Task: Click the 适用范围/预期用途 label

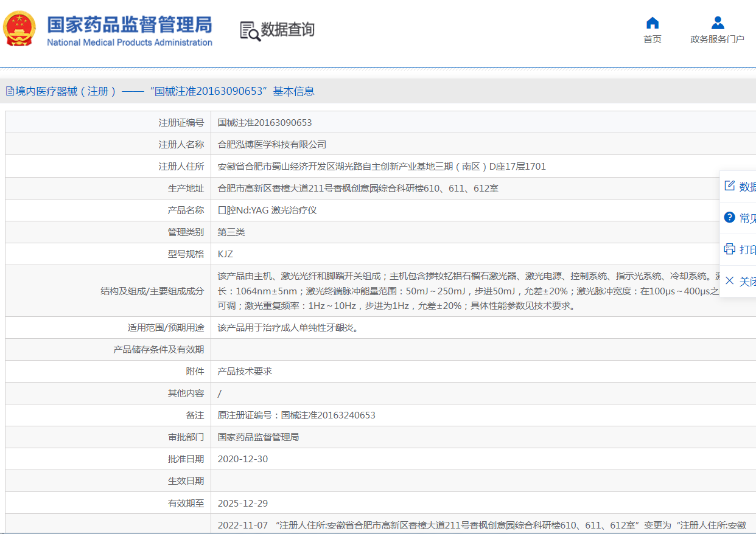Action: [x=166, y=327]
